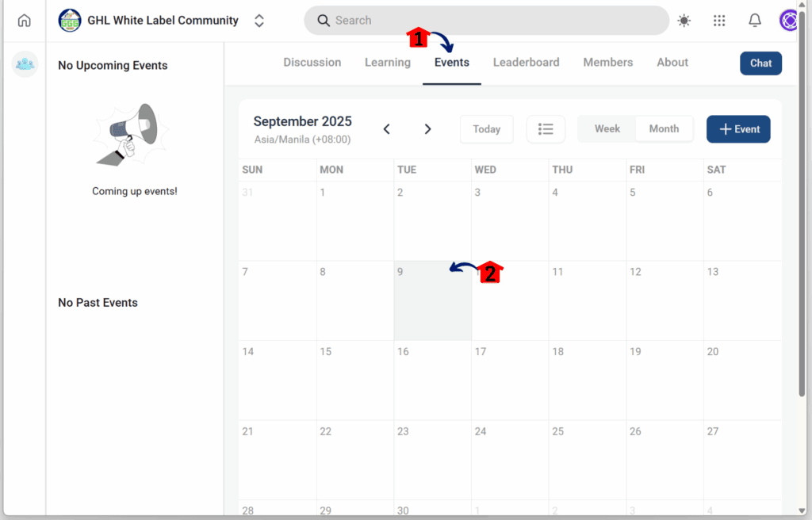The width and height of the screenshot is (812, 520).
Task: Click the magnifier icon in search
Action: click(324, 21)
